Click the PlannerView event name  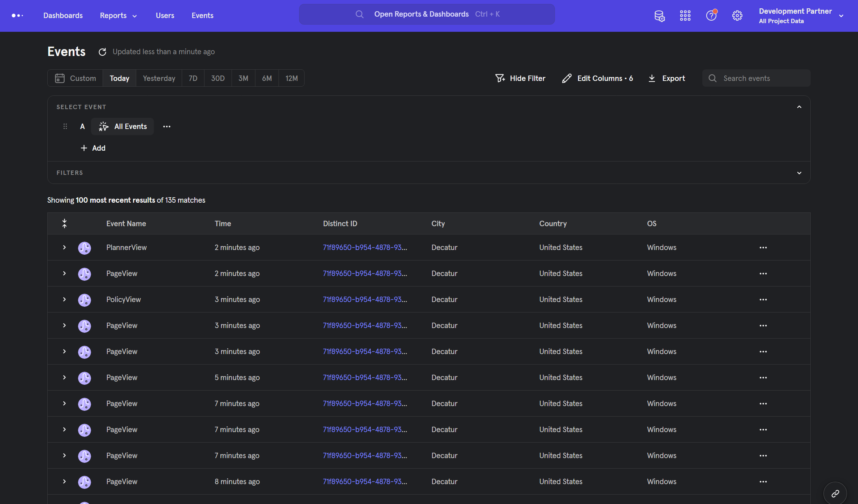pyautogui.click(x=126, y=247)
